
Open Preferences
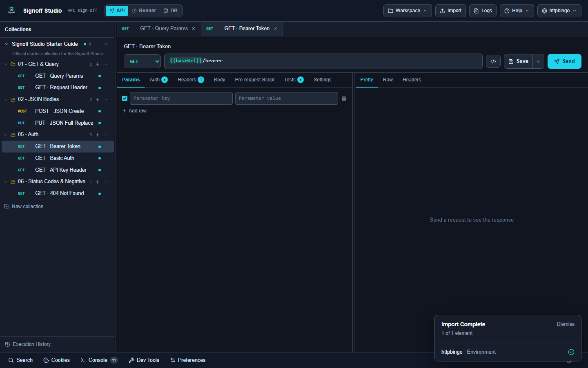point(188,360)
